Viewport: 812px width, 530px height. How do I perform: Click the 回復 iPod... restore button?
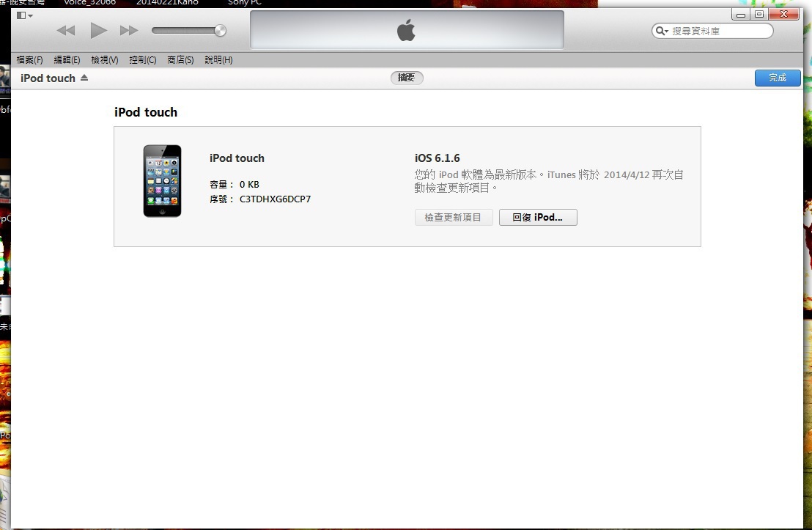[x=538, y=218]
